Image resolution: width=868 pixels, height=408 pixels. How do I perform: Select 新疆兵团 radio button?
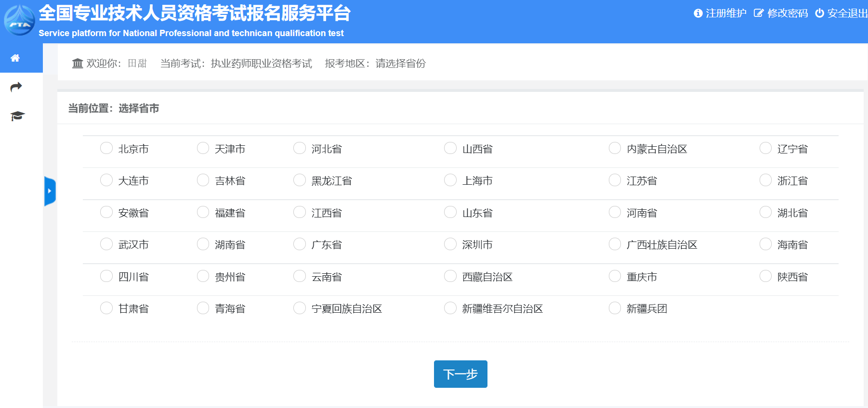click(615, 308)
